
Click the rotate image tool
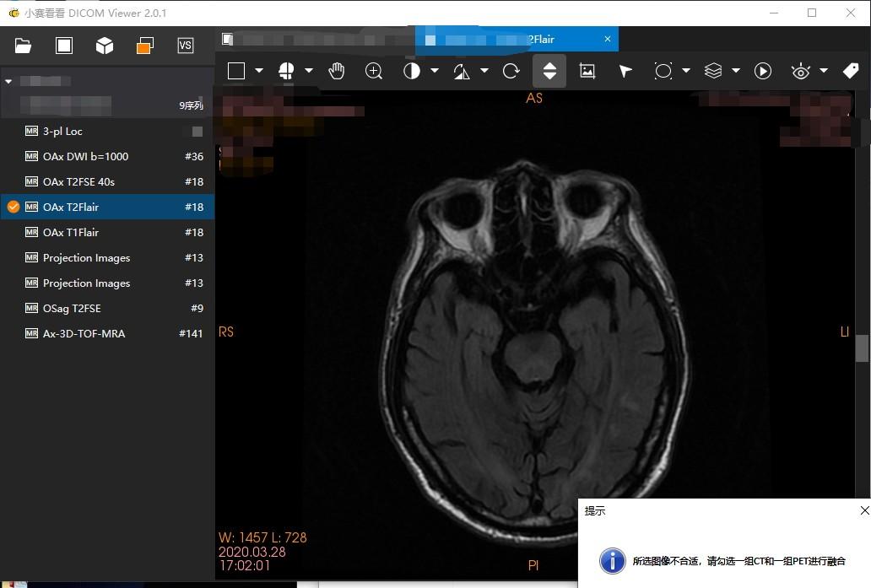click(511, 71)
